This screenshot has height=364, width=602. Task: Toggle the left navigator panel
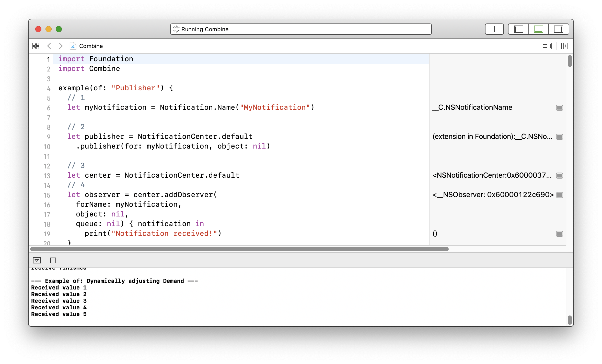(x=518, y=29)
